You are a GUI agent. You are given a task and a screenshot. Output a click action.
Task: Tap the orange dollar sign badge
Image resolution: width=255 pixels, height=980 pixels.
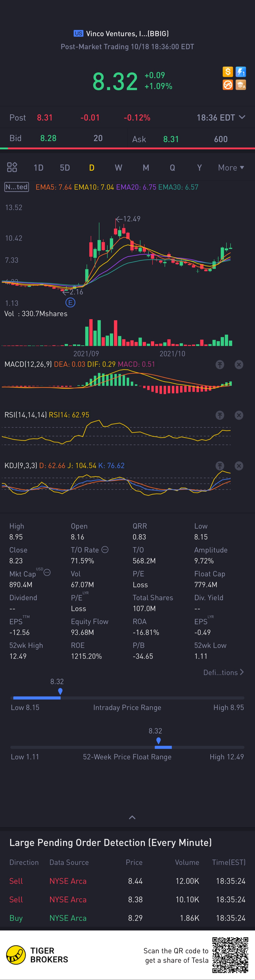pos(228,72)
